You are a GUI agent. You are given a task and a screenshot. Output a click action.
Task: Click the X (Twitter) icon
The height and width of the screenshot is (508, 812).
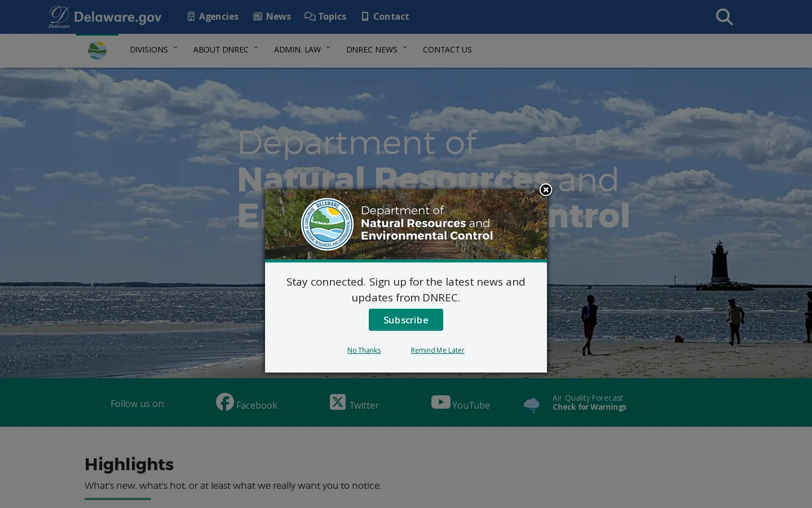pos(338,402)
